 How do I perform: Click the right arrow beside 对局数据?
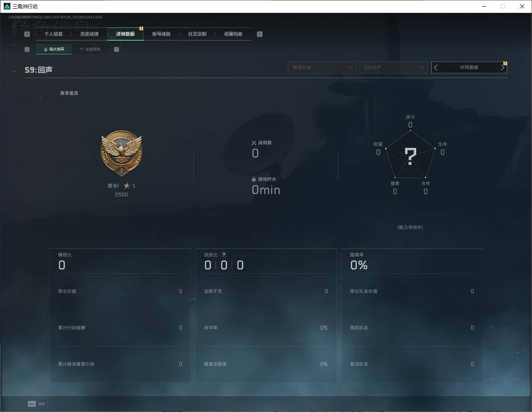coord(503,67)
